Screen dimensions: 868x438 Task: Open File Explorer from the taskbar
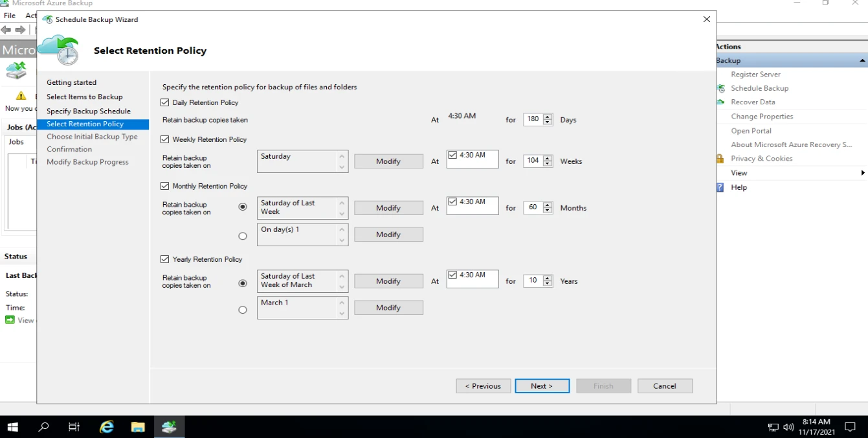point(138,426)
